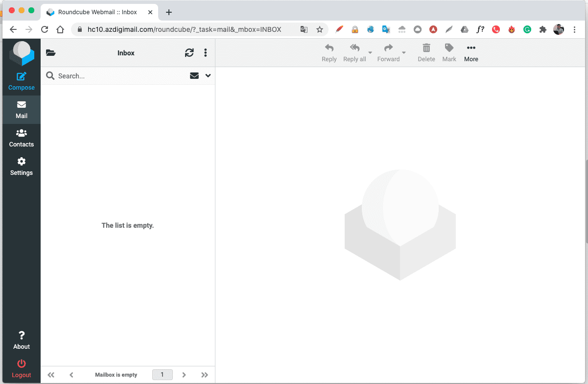Open the Settings section
The height and width of the screenshot is (384, 588).
(x=21, y=166)
